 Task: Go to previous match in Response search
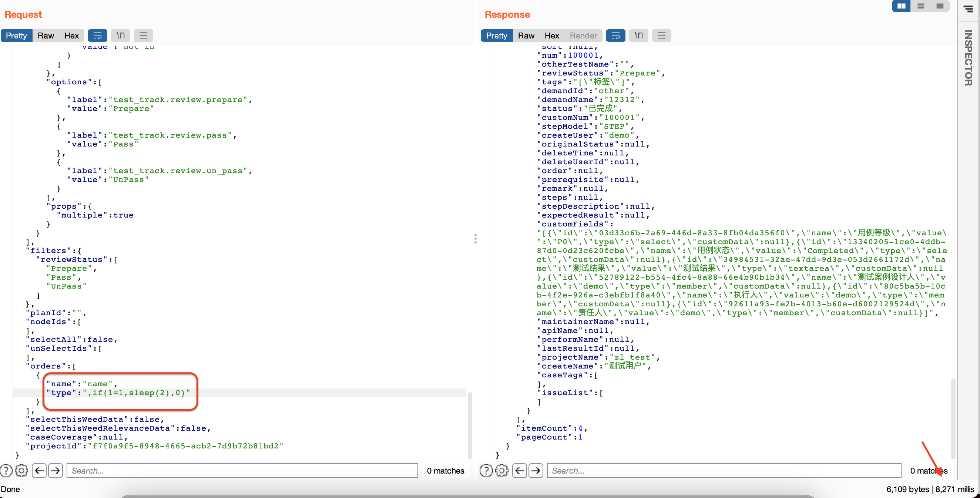(x=519, y=471)
